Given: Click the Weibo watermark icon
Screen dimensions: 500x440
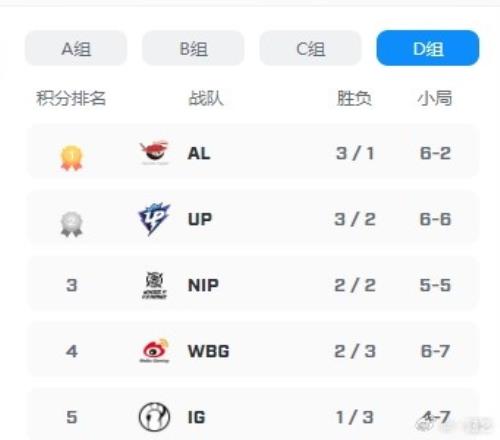Looking at the screenshot, I should [x=425, y=425].
